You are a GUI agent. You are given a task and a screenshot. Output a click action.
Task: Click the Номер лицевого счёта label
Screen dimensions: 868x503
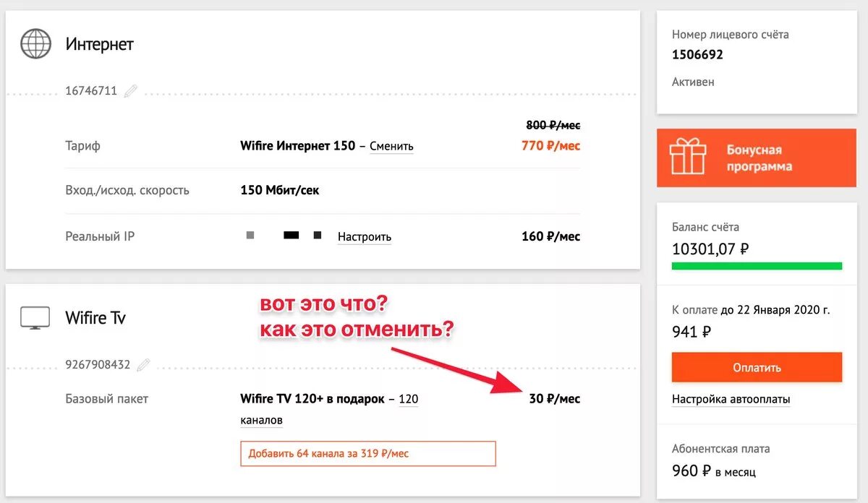[x=731, y=34]
